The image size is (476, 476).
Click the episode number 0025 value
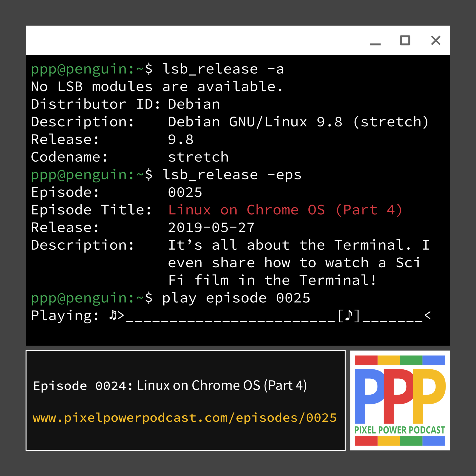pyautogui.click(x=185, y=192)
